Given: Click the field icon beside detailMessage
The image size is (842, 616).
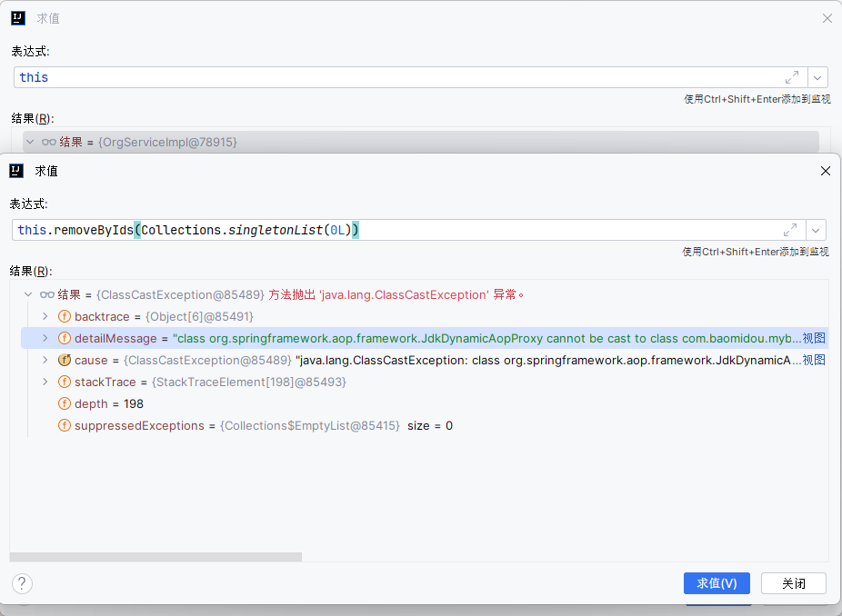Looking at the screenshot, I should coord(64,338).
